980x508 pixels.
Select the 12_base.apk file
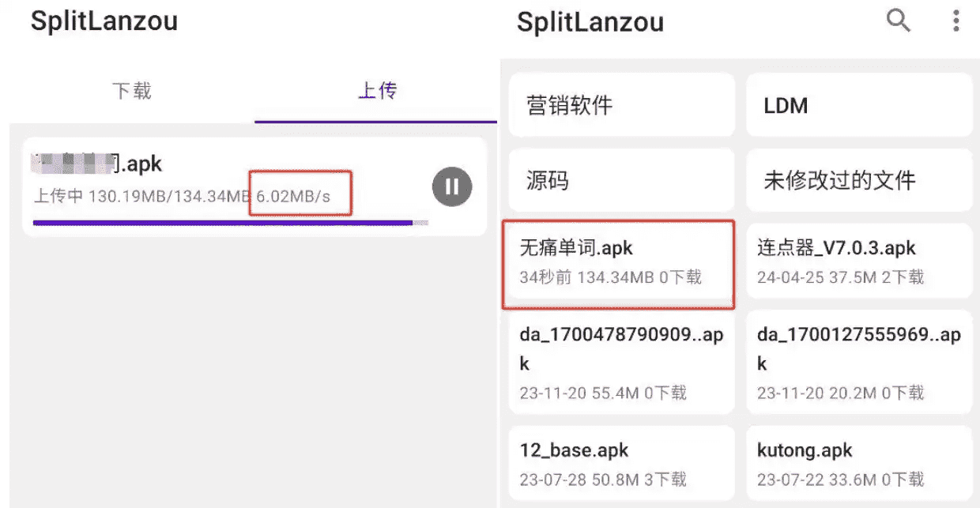click(x=621, y=464)
